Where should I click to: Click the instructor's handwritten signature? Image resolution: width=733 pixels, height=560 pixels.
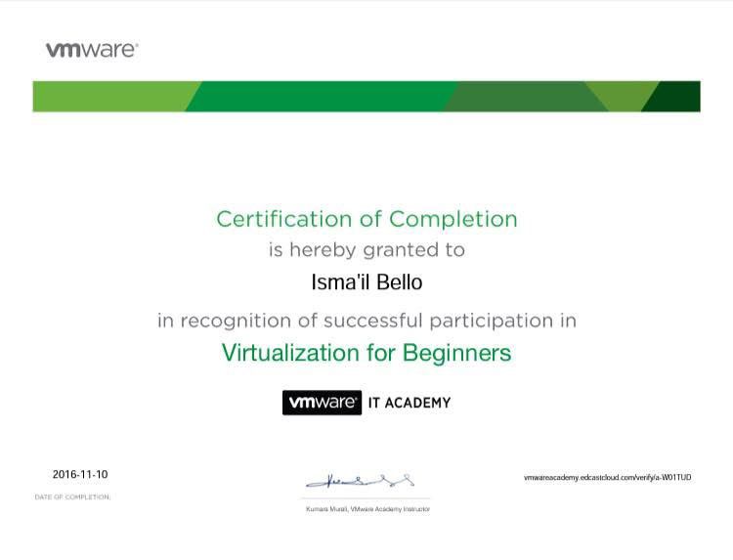pyautogui.click(x=360, y=481)
